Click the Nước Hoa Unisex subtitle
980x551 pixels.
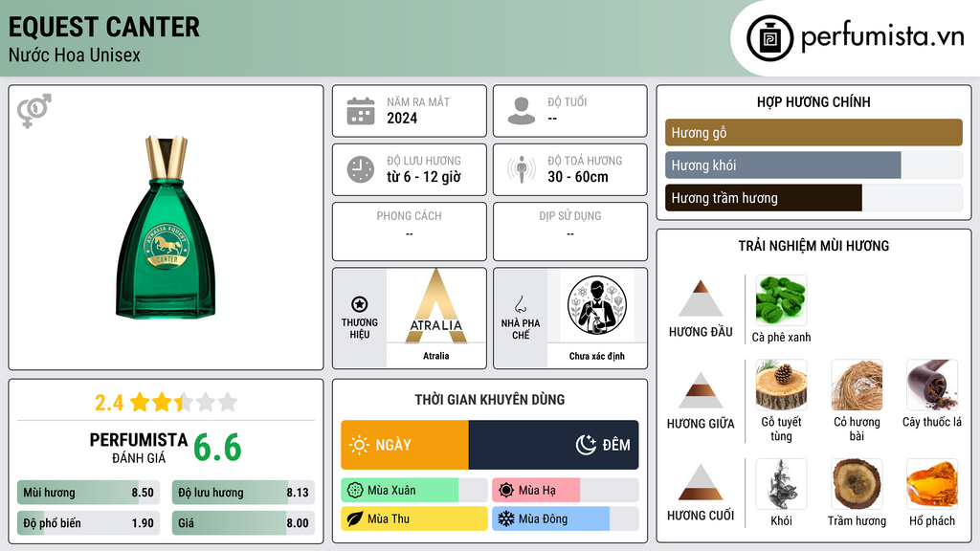tap(75, 55)
